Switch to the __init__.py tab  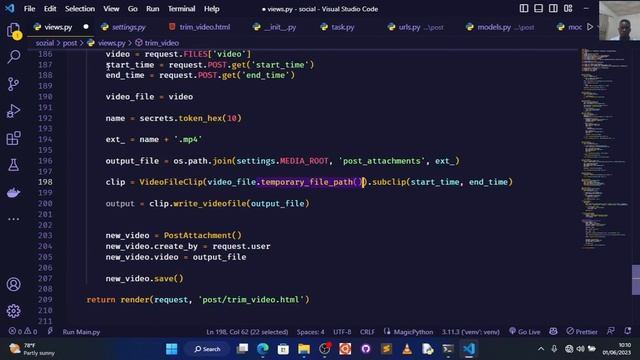coord(280,27)
